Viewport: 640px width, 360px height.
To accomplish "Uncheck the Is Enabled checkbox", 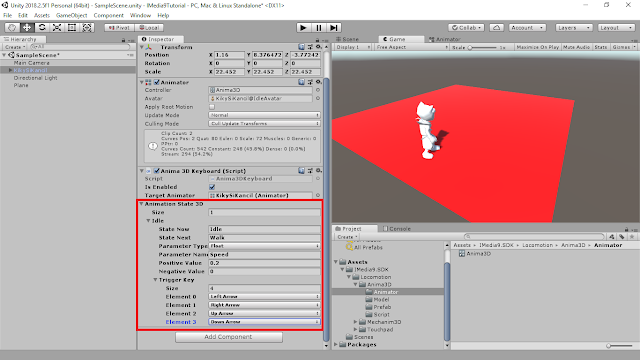I will [x=212, y=187].
